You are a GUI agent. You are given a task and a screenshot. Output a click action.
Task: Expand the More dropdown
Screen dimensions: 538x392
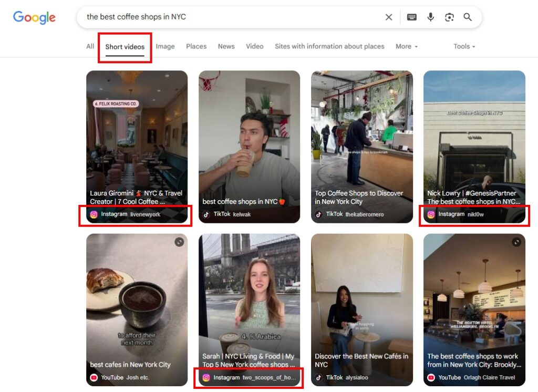pos(407,46)
